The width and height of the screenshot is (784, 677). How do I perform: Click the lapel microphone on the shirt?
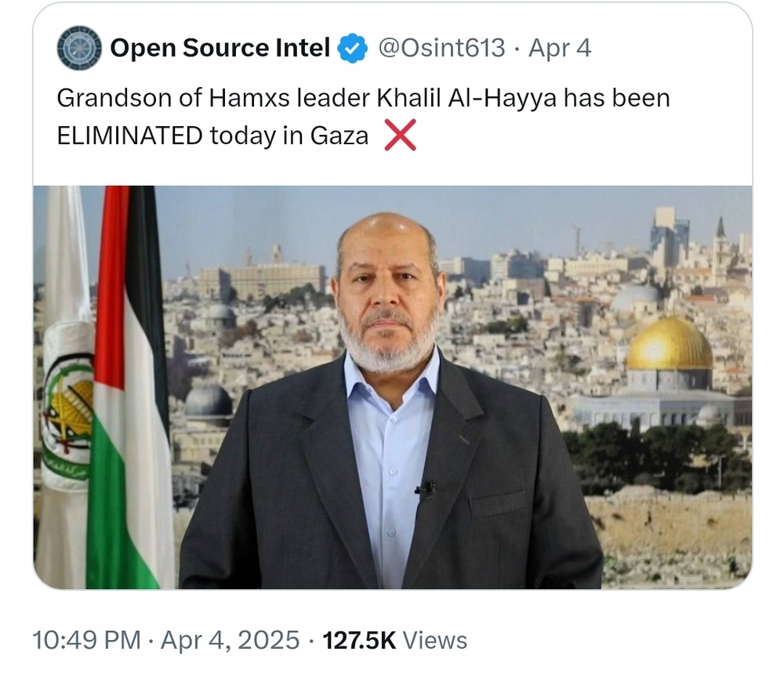coord(426,488)
